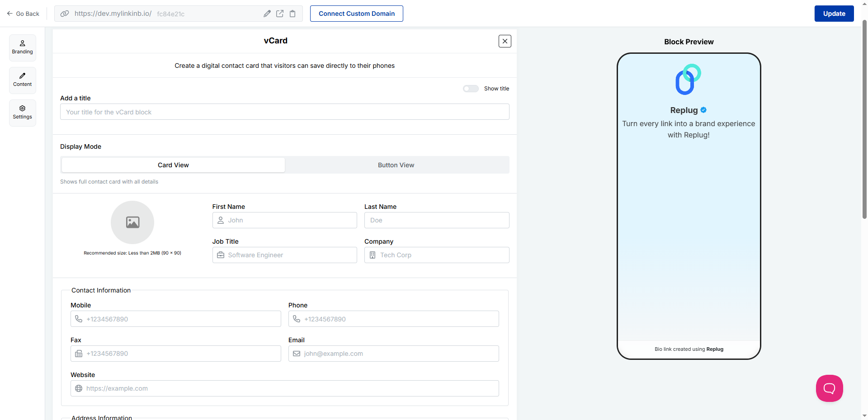Close the vCard panel
Viewport: 868px width, 420px height.
505,41
